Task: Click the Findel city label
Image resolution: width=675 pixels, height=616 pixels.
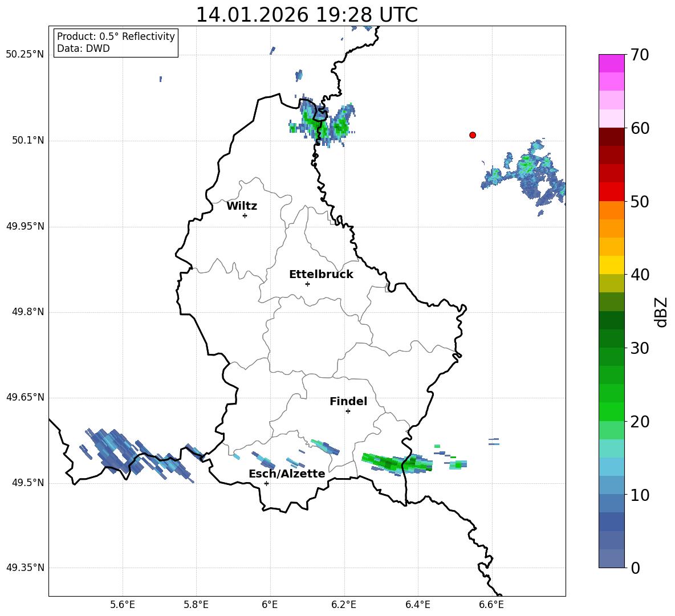Action: [348, 402]
